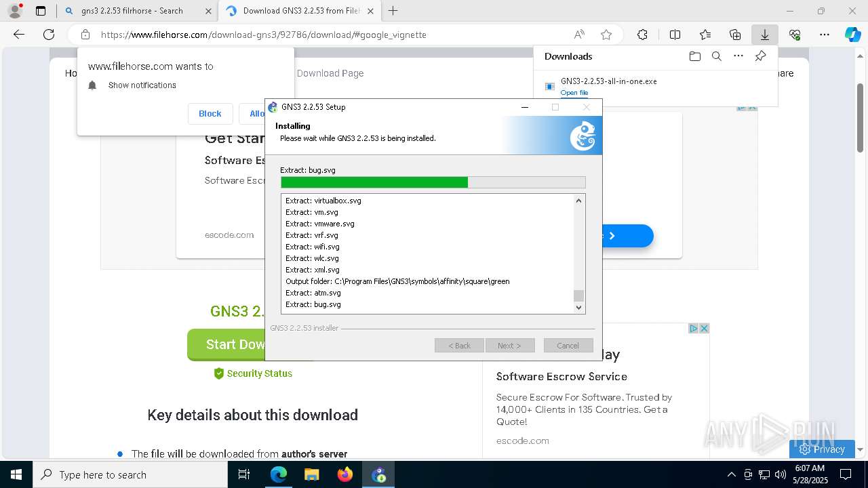Pin the Downloads panel
868x488 pixels.
760,56
